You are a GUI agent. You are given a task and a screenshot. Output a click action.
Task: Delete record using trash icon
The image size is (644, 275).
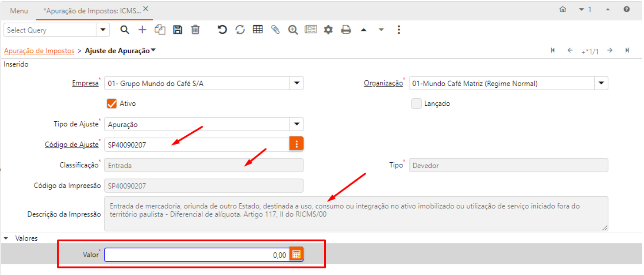[196, 30]
